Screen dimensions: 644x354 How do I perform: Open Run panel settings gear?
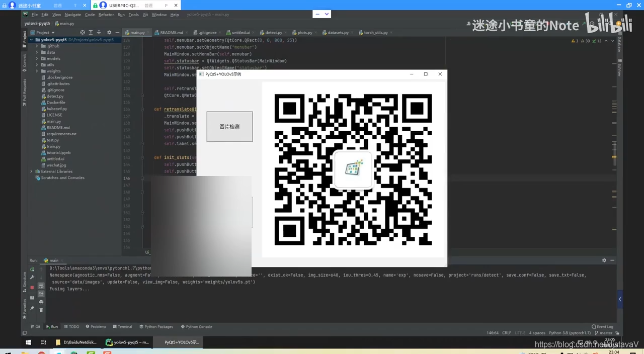tap(604, 260)
